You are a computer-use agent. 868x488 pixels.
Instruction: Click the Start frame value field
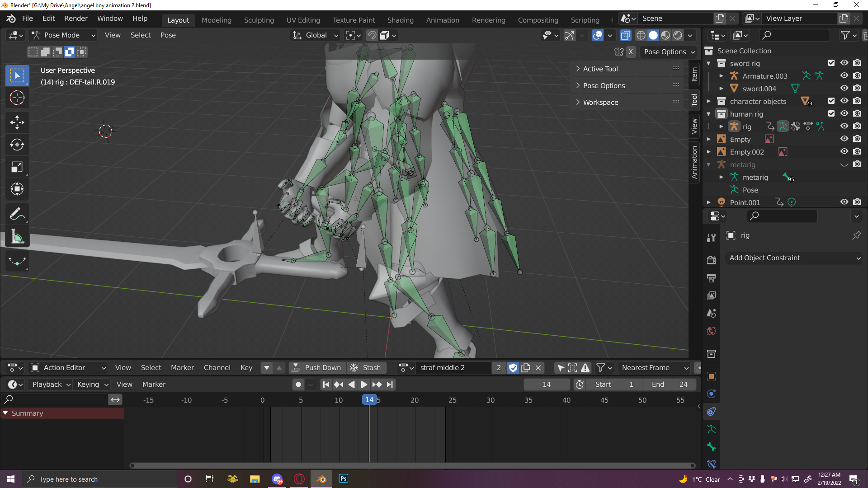click(615, 385)
